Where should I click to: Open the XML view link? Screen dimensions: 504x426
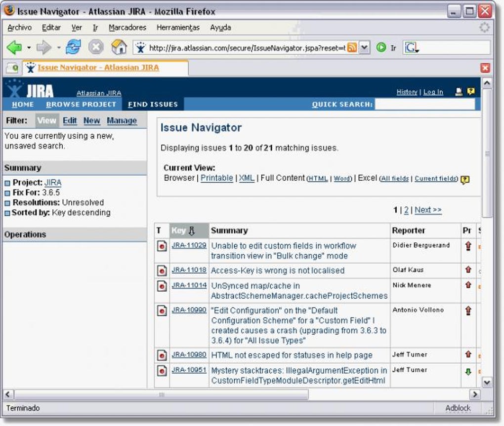tap(247, 178)
